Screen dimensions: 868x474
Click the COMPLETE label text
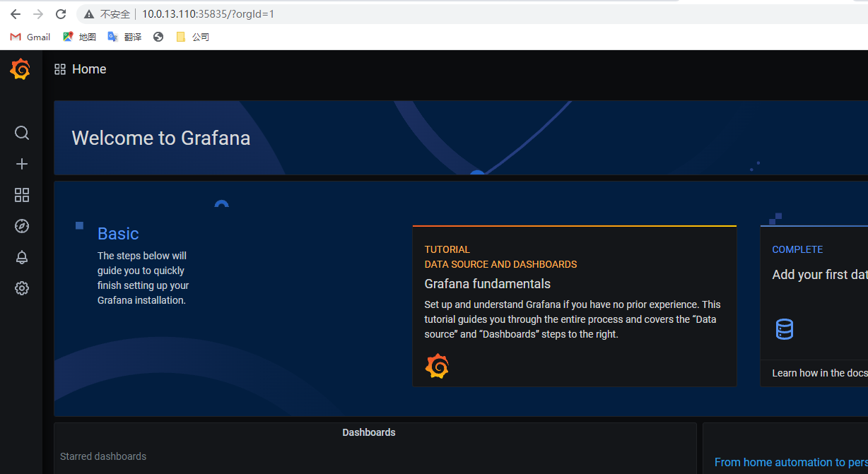[797, 249]
